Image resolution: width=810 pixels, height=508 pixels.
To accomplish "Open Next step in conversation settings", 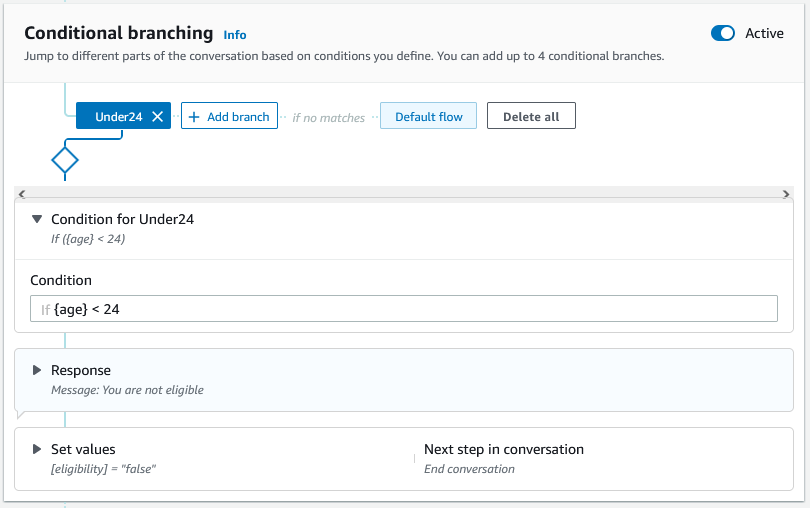I will [x=503, y=450].
